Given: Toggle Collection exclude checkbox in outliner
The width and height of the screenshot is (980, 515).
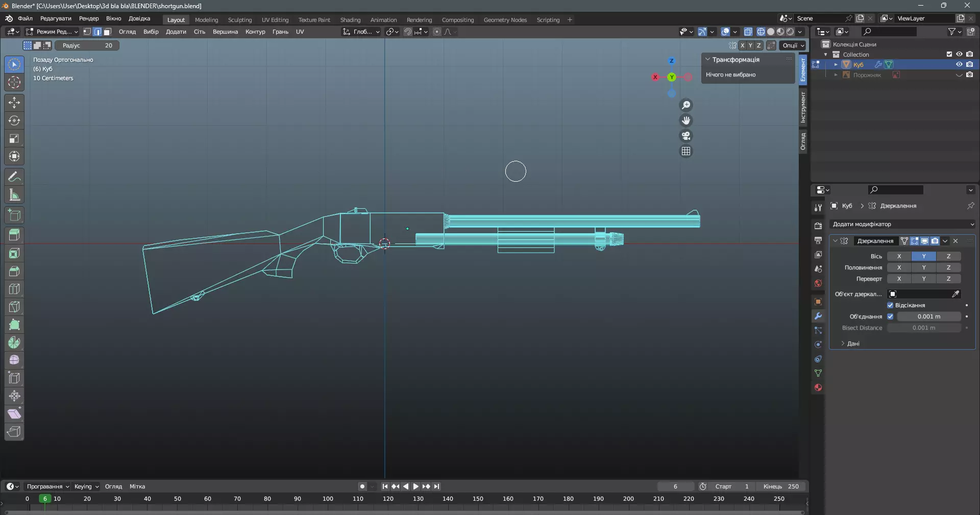Looking at the screenshot, I should 949,54.
